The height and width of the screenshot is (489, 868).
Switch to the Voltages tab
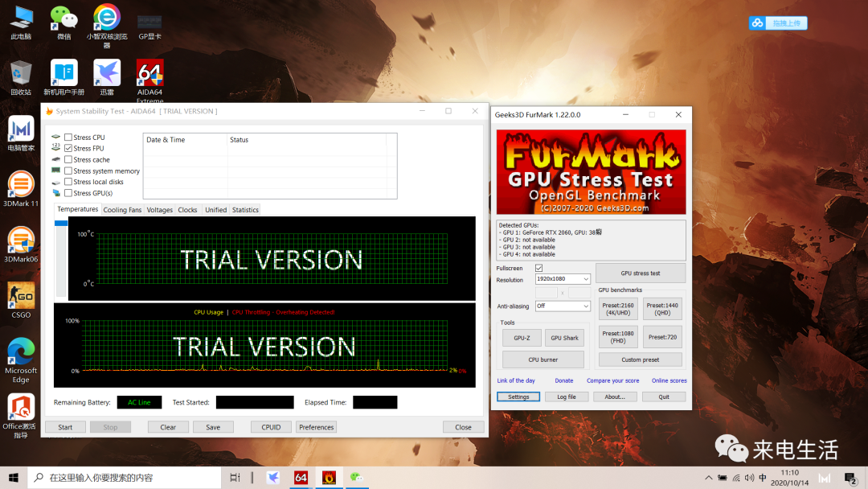click(x=159, y=210)
